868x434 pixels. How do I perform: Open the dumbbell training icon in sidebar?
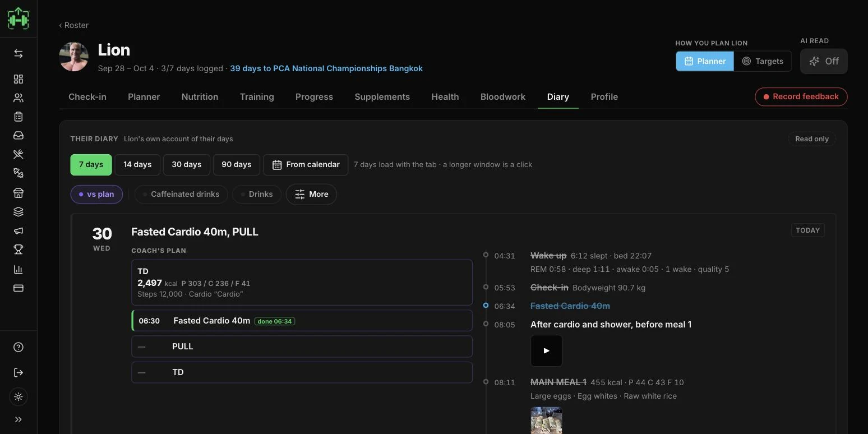[x=19, y=173]
